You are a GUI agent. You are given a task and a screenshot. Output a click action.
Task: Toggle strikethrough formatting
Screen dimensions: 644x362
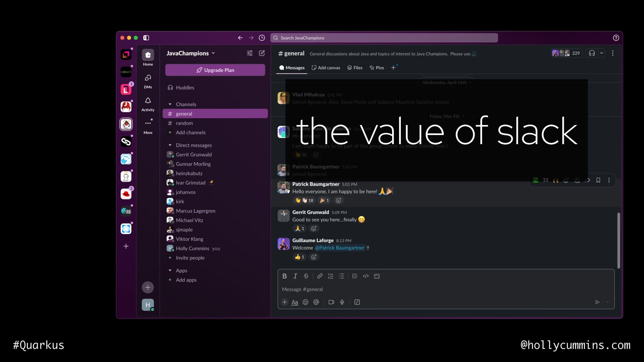pos(306,276)
